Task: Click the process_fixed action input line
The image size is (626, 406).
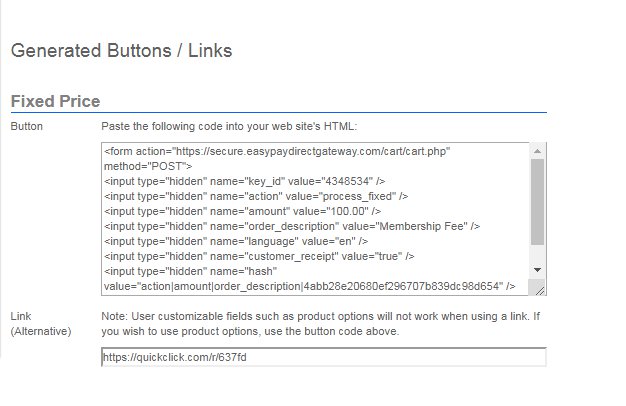Action: click(x=256, y=196)
